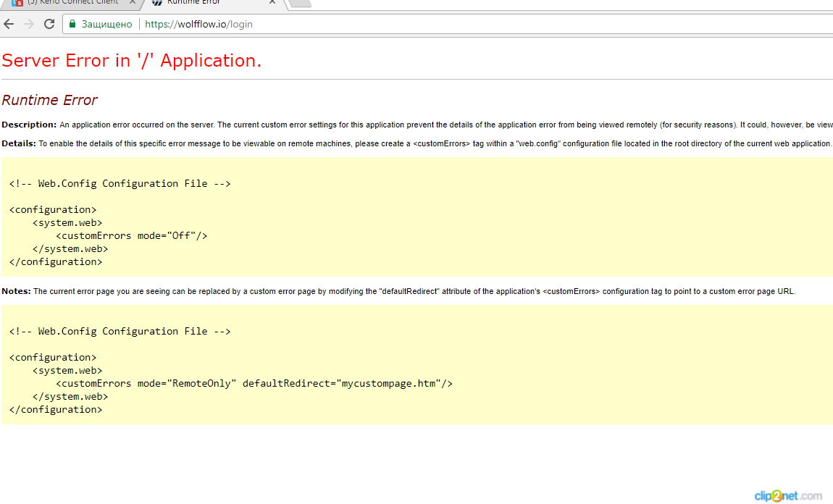The width and height of the screenshot is (833, 504).
Task: Click the Kerio Connect tab favicon
Action: (17, 3)
